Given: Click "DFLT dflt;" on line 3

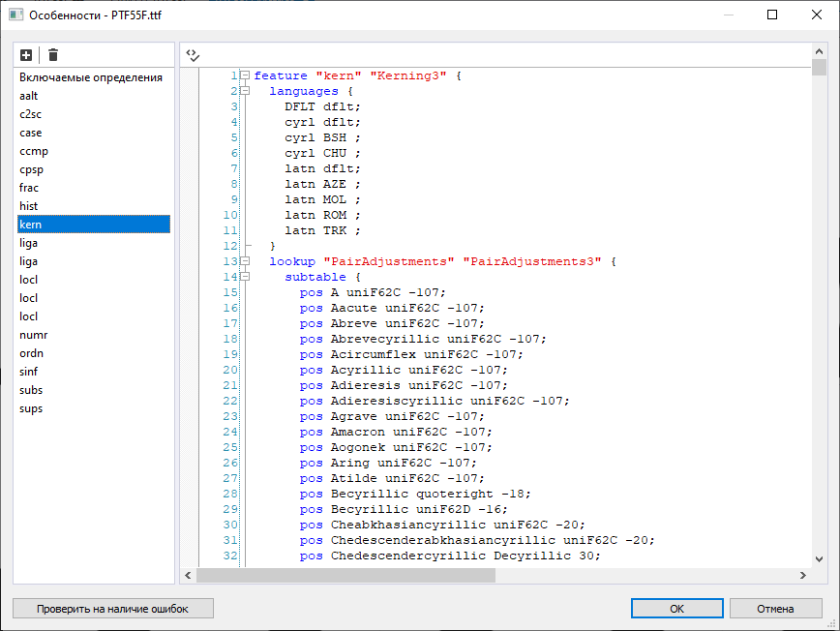Looking at the screenshot, I should [x=322, y=106].
